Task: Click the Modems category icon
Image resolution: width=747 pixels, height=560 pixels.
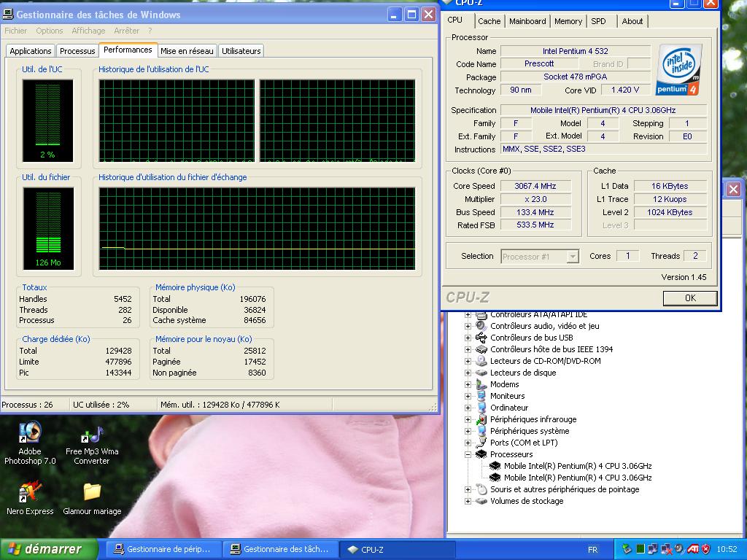Action: pyautogui.click(x=481, y=384)
